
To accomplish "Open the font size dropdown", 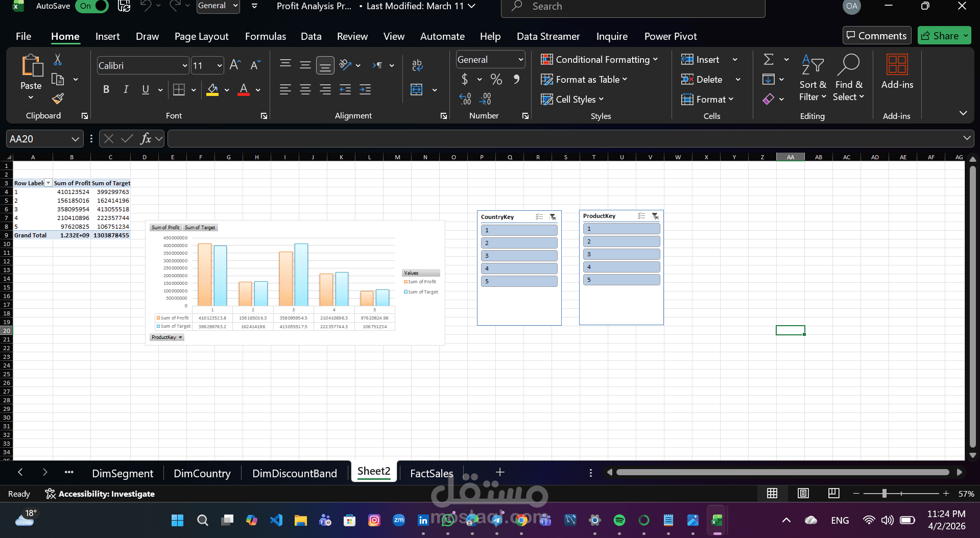I will tap(219, 65).
